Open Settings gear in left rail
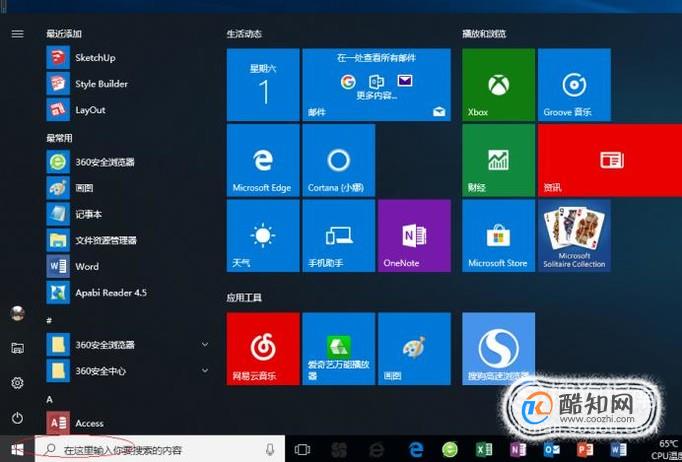Screen dimensions: 682x462 pos(17,383)
